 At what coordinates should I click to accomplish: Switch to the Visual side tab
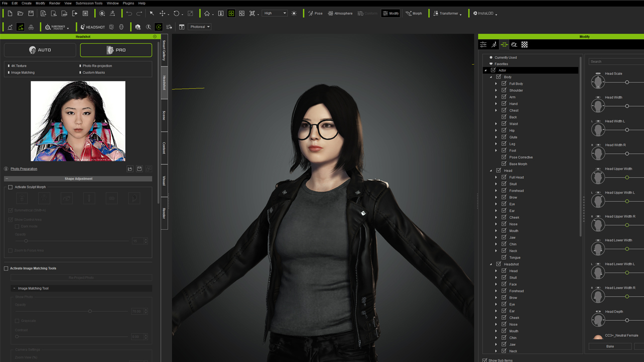[164, 180]
